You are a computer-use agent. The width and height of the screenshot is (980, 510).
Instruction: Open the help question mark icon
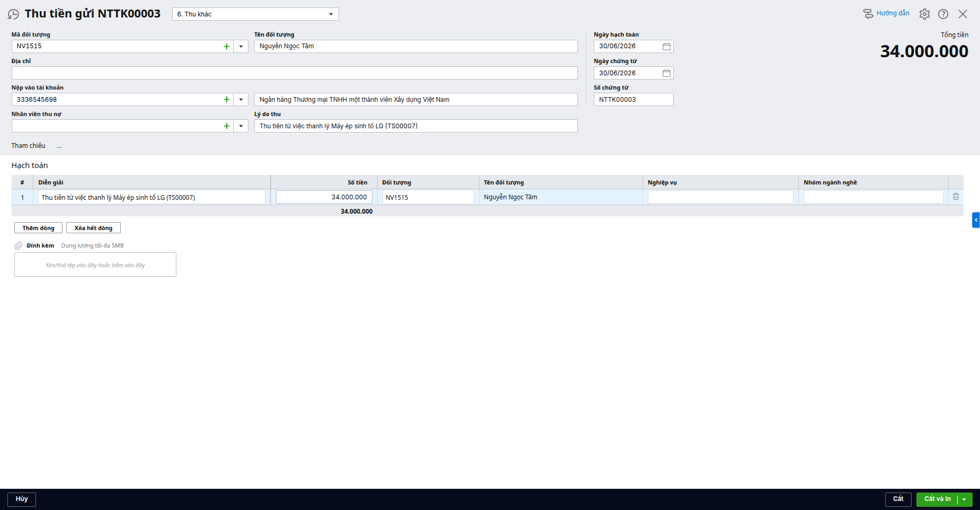click(x=943, y=14)
